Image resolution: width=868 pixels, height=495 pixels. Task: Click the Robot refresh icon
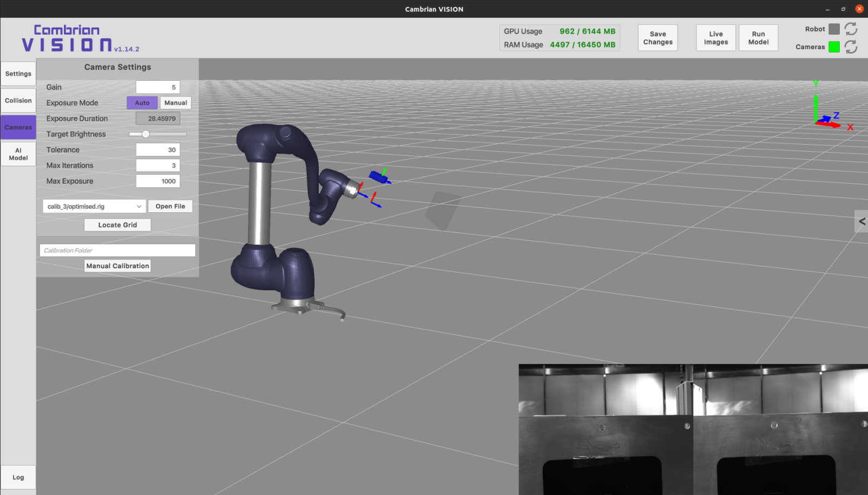coord(851,29)
